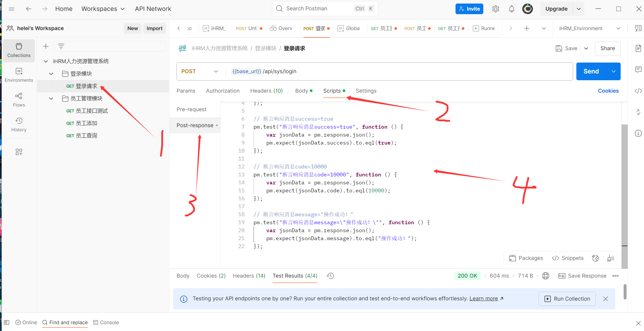Open the Flows sidebar panel
The width and height of the screenshot is (644, 331).
coord(19,100)
